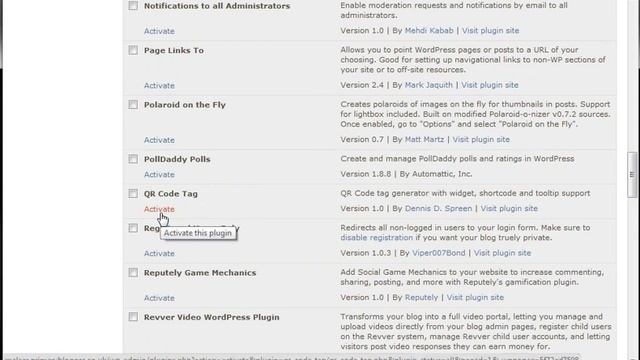
Task: Activate the Polaroid on the Fly plugin
Action: point(159,140)
